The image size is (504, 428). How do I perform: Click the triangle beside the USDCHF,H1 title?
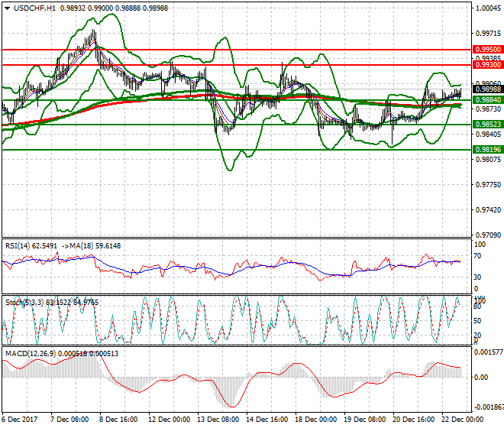click(x=7, y=8)
